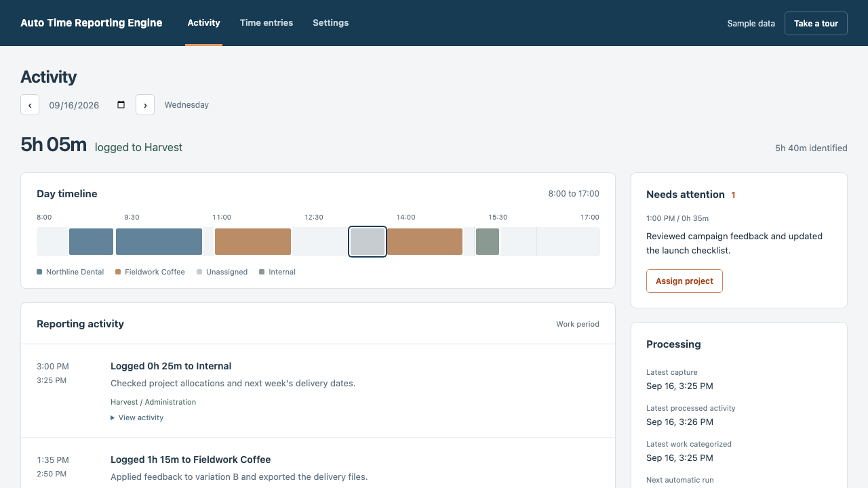Click the 8:00 to 17:00 range text
The width and height of the screenshot is (868, 488).
[x=574, y=194]
